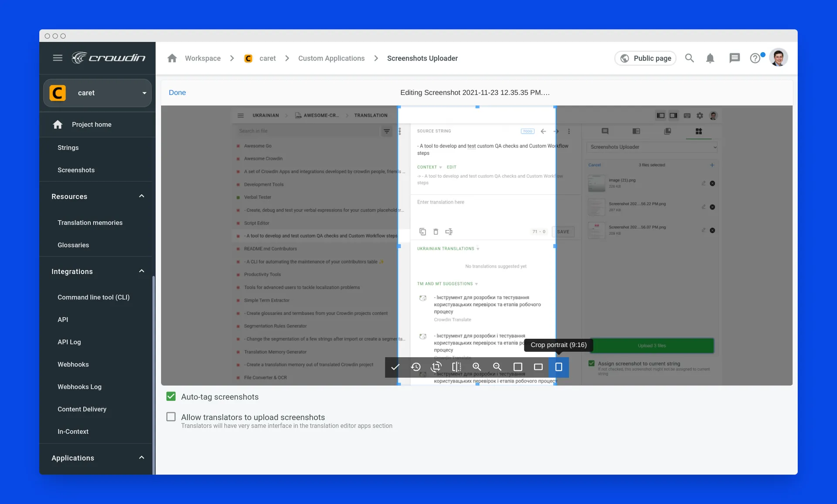Open In-Context in the sidebar
This screenshot has width=837, height=504.
tap(73, 431)
